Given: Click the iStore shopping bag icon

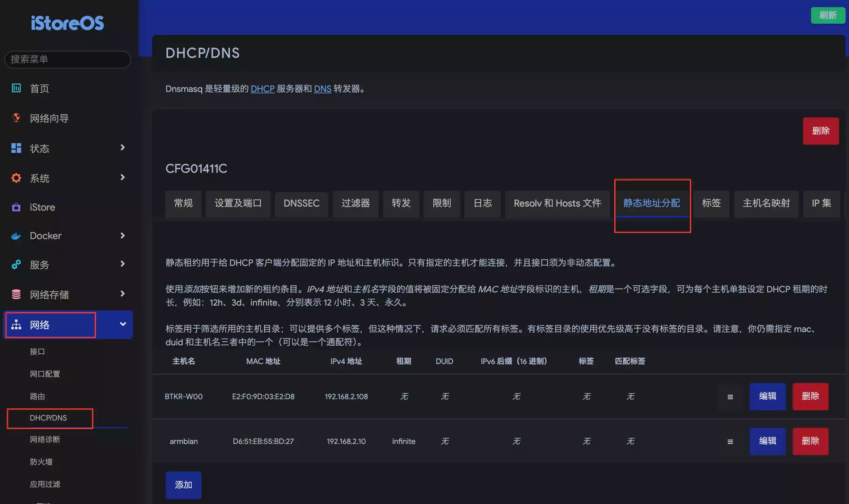Looking at the screenshot, I should click(16, 207).
